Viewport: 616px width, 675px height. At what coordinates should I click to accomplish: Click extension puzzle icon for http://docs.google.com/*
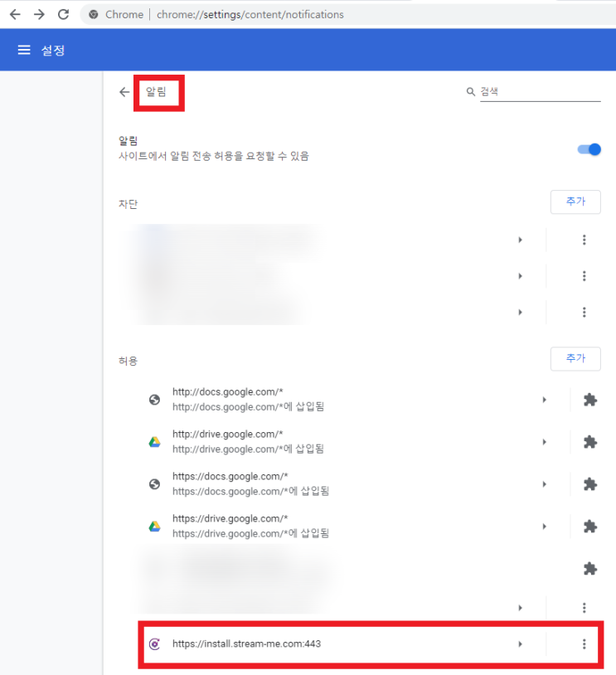pyautogui.click(x=589, y=400)
